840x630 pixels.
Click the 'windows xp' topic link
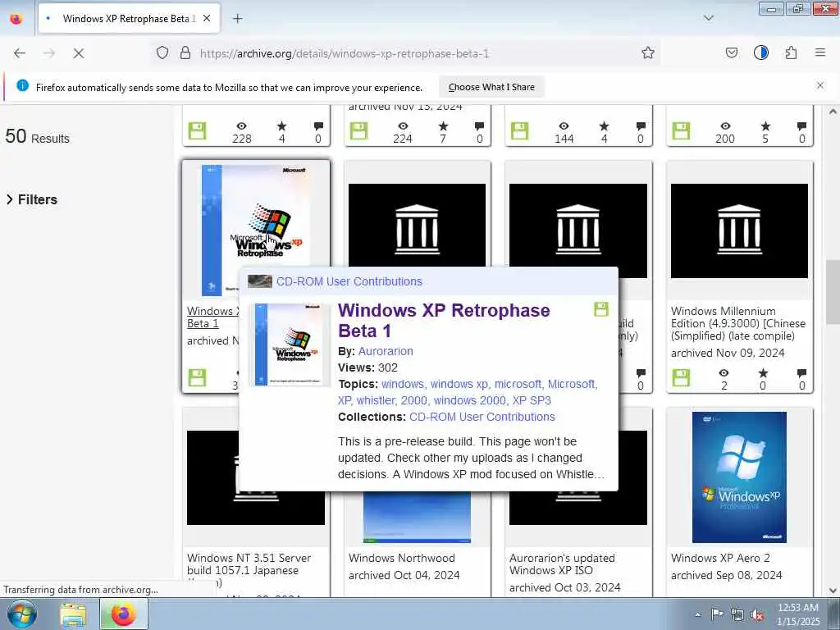459,384
